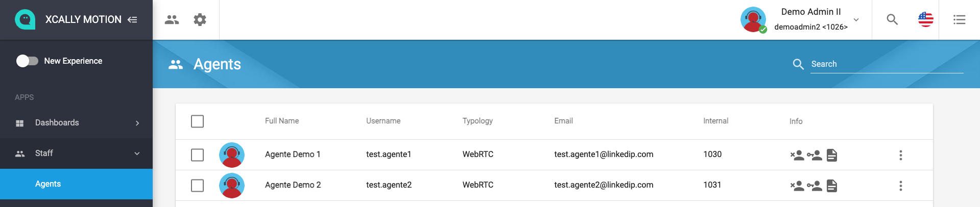Viewport: 980px width, 207px height.
Task: Open queue association icon for Agente Demo 1
Action: click(x=815, y=155)
